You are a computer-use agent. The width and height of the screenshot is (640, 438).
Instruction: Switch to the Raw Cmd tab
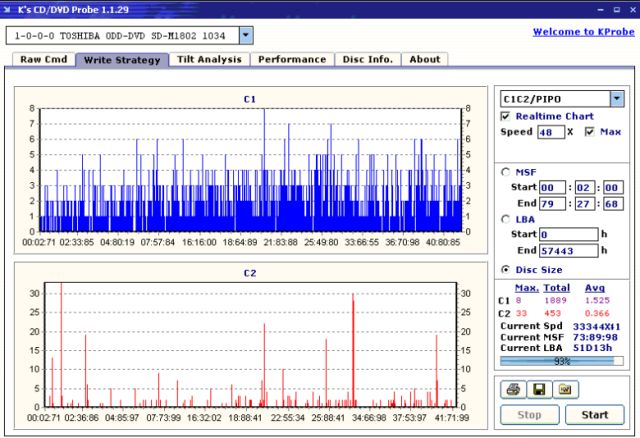pyautogui.click(x=44, y=60)
